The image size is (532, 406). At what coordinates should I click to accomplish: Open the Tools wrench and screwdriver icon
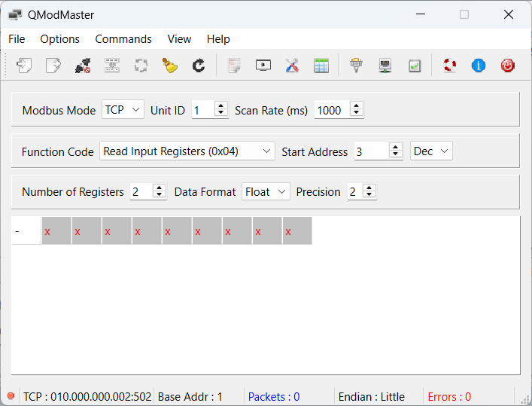(292, 66)
